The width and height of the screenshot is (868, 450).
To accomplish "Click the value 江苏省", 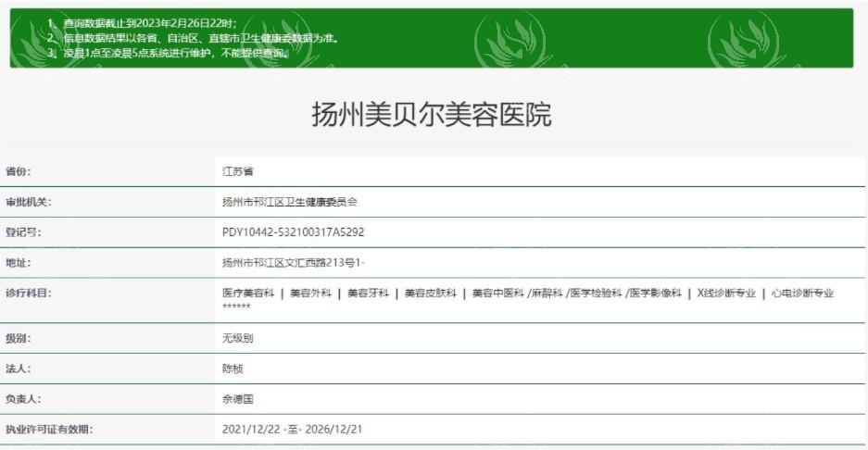I will 237,171.
